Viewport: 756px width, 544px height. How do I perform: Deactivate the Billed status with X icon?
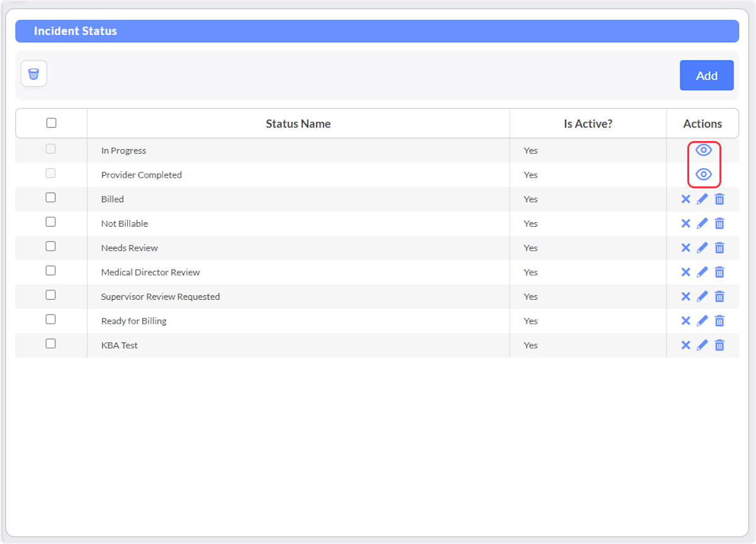(x=686, y=199)
